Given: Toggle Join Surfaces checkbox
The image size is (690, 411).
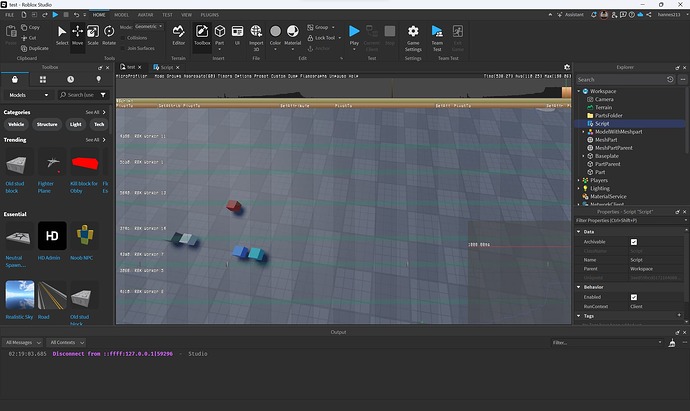Looking at the screenshot, I should coord(123,48).
